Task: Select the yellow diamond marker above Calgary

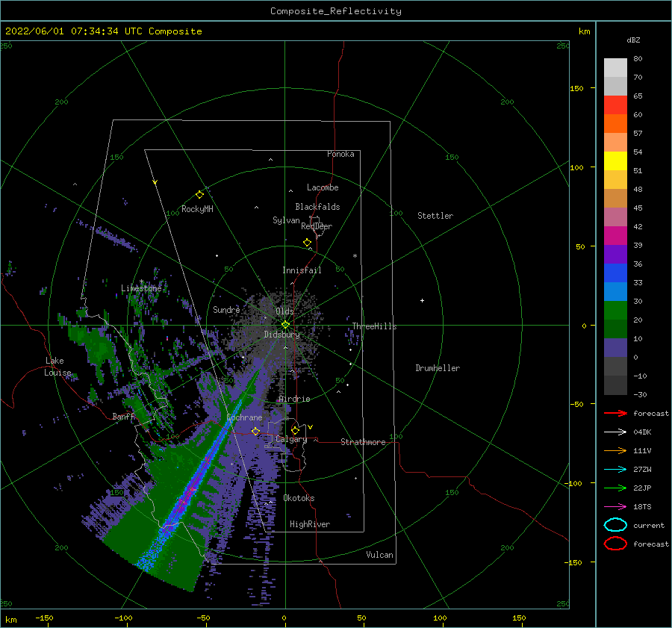Action: coord(295,430)
